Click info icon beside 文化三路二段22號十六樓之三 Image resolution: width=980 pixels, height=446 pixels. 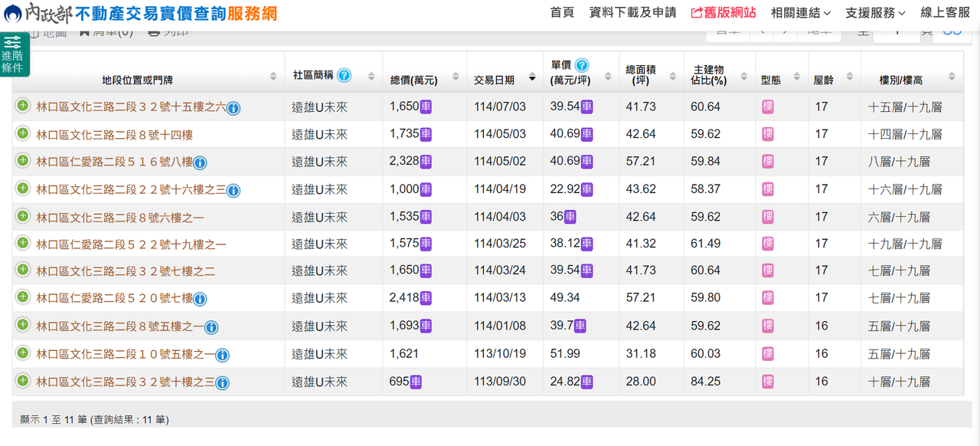[x=234, y=190]
